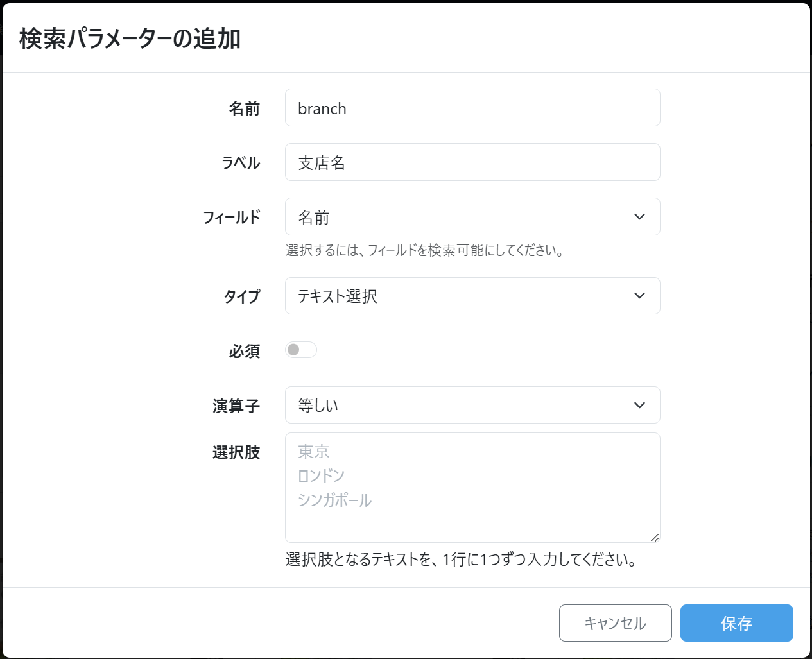Enable the 必須 toggle switch
The height and width of the screenshot is (659, 812).
coord(301,350)
